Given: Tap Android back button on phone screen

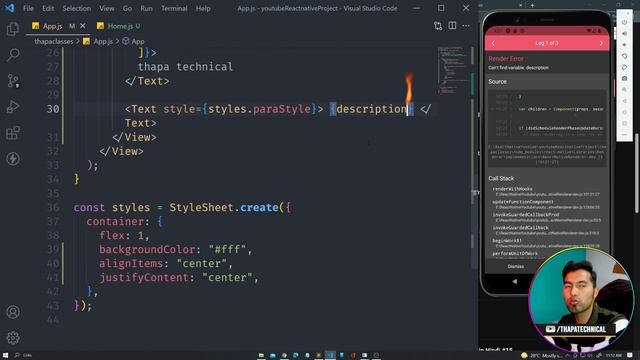Looking at the screenshot, I should click(x=514, y=281).
